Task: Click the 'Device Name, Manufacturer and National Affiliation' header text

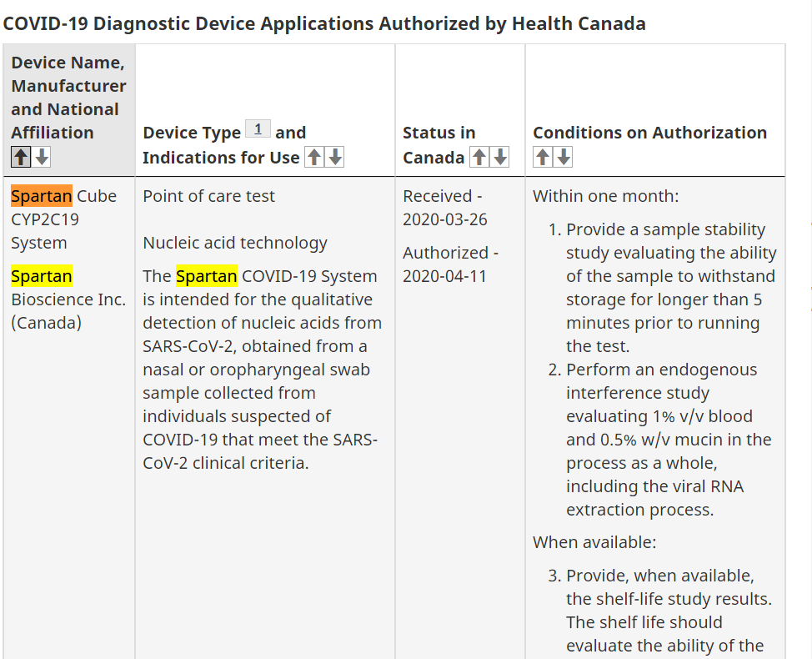Action: tap(68, 98)
